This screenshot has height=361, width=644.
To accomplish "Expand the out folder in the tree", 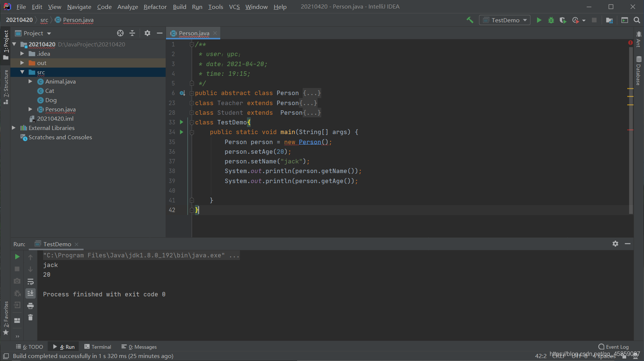I will coord(22,63).
